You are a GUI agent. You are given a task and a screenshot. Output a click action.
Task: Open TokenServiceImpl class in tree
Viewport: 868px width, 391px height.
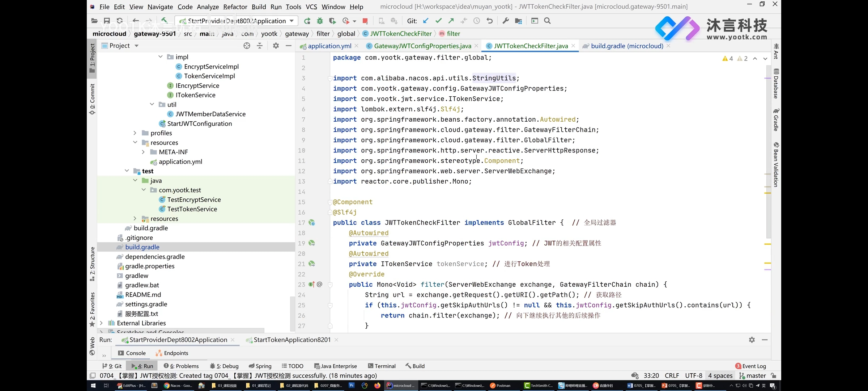point(209,76)
